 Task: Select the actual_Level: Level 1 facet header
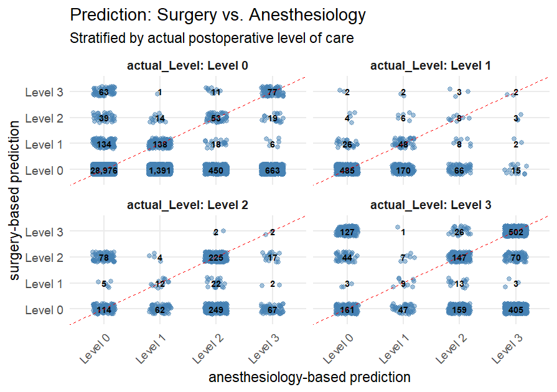tap(431, 65)
